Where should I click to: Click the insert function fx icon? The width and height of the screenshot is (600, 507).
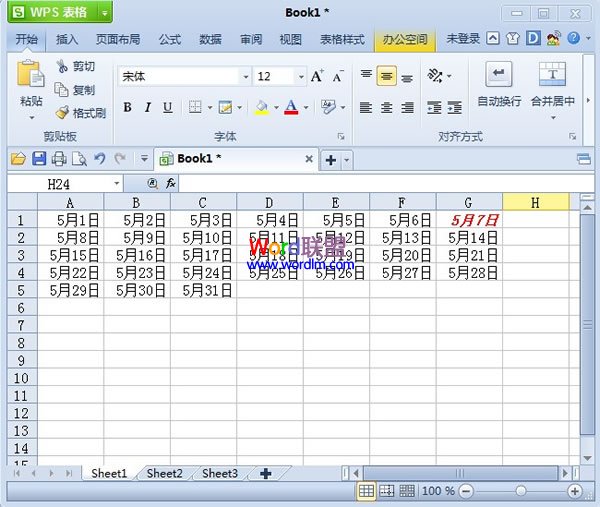click(x=171, y=184)
